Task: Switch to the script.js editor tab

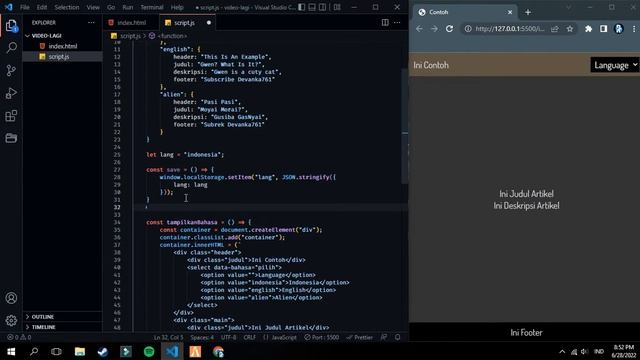Action: point(187,23)
